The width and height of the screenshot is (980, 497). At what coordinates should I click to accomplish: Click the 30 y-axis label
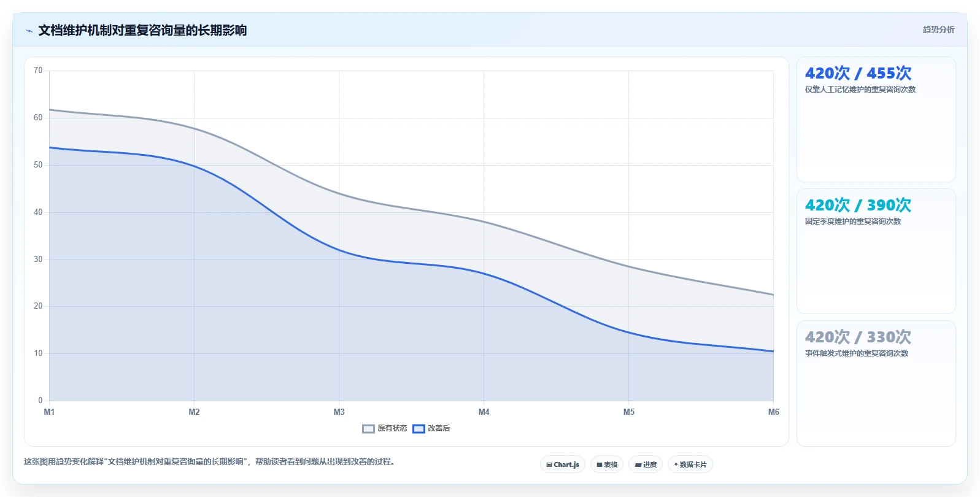tap(38, 260)
